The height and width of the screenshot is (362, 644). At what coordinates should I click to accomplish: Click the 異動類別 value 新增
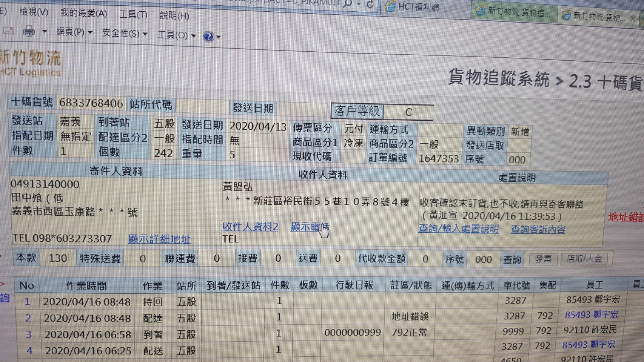(x=520, y=132)
